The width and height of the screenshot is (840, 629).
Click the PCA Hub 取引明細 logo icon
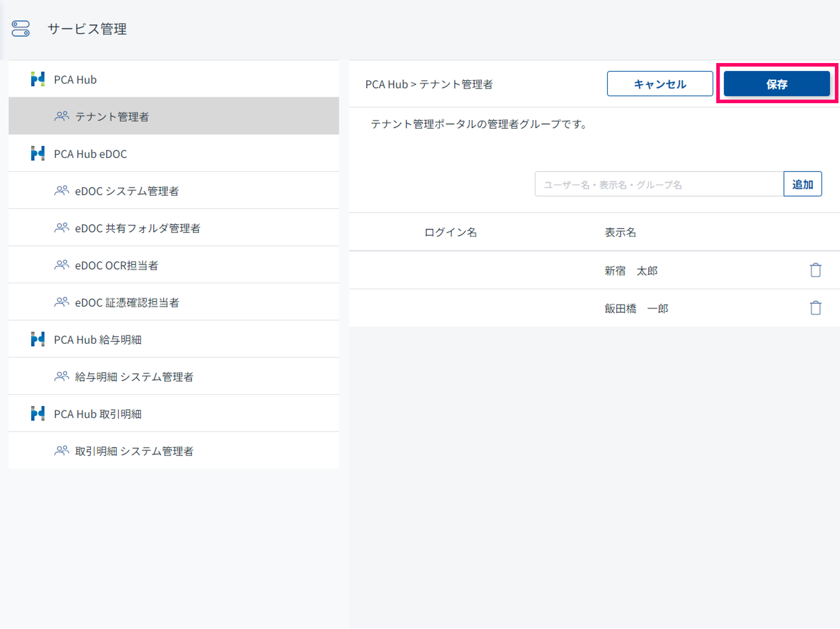pos(38,413)
